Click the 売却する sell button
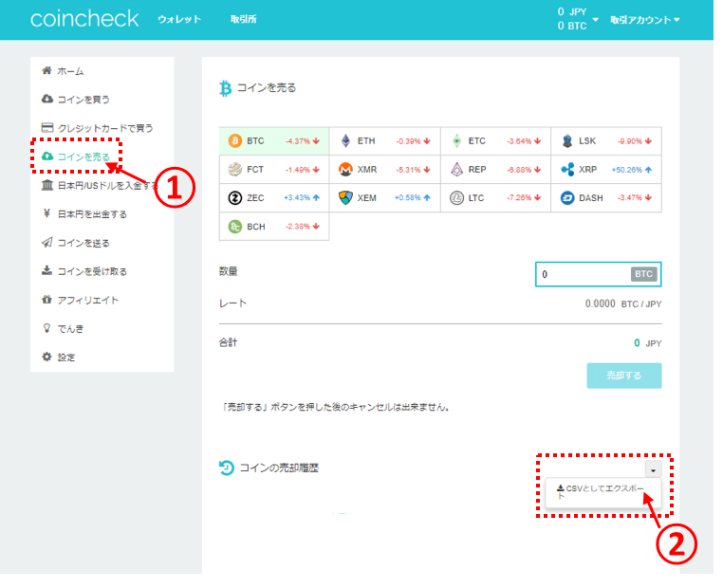 point(624,376)
